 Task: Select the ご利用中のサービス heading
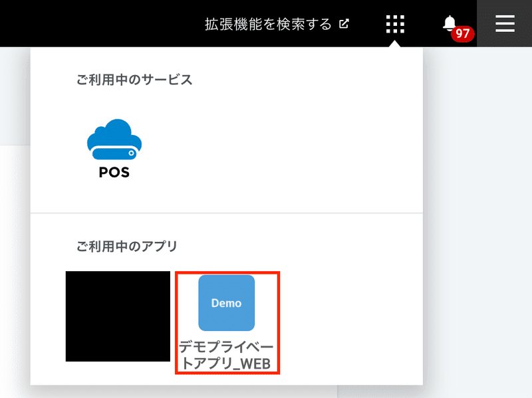coord(134,80)
